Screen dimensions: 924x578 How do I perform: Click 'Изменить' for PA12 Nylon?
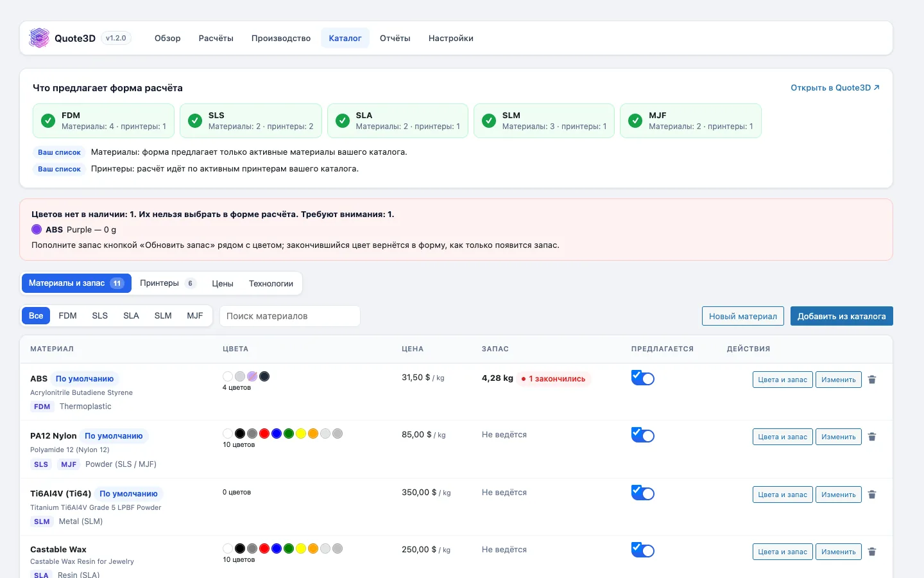(839, 437)
